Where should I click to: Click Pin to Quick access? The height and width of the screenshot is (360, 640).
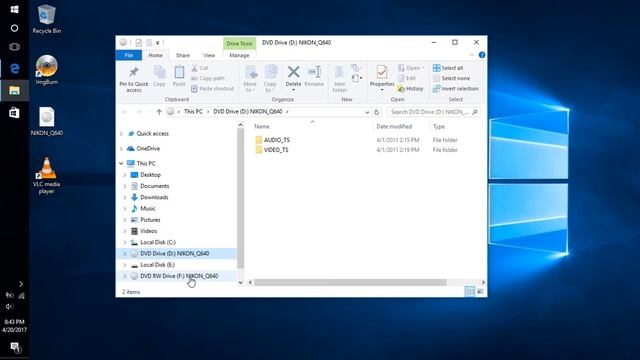(x=134, y=79)
